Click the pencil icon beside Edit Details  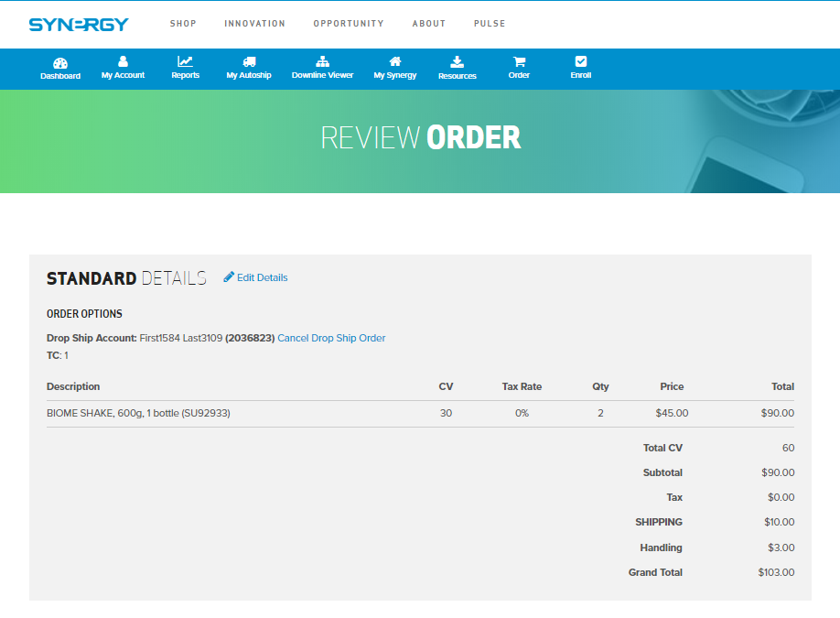point(229,276)
